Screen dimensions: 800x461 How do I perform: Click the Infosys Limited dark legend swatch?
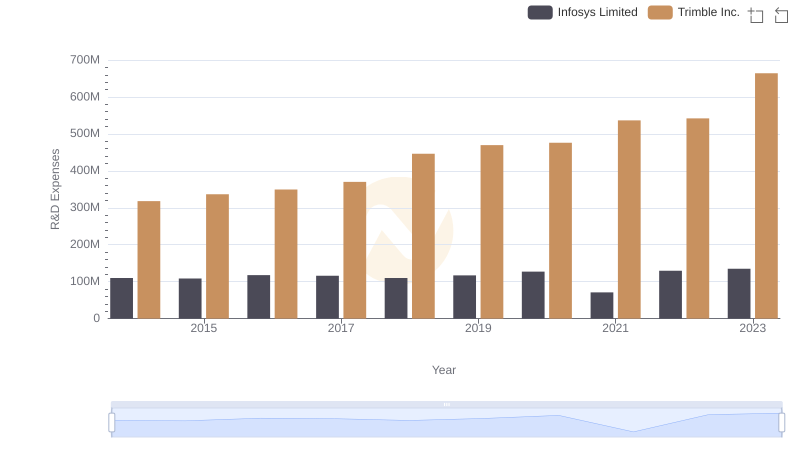pos(540,12)
